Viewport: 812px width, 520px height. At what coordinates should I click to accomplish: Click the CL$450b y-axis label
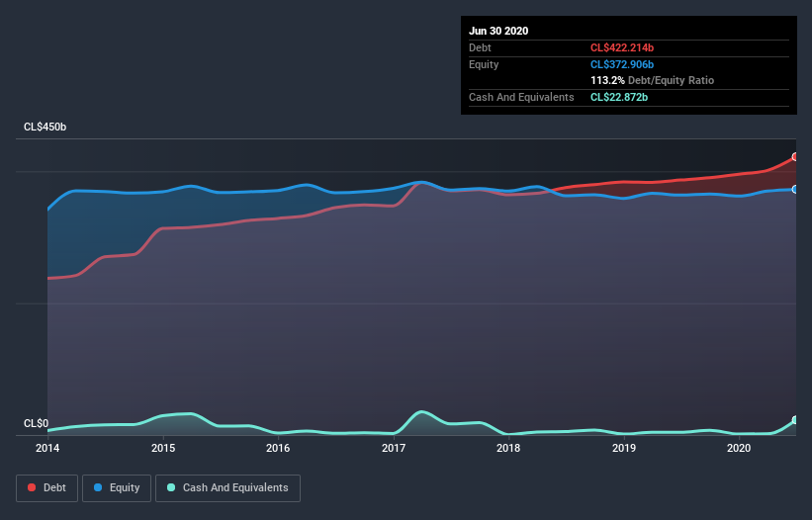45,127
